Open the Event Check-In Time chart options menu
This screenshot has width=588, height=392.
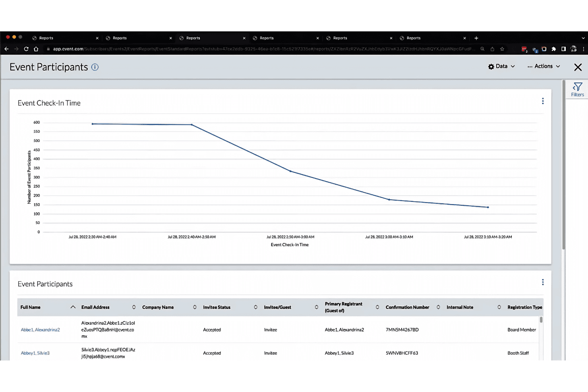[543, 101]
